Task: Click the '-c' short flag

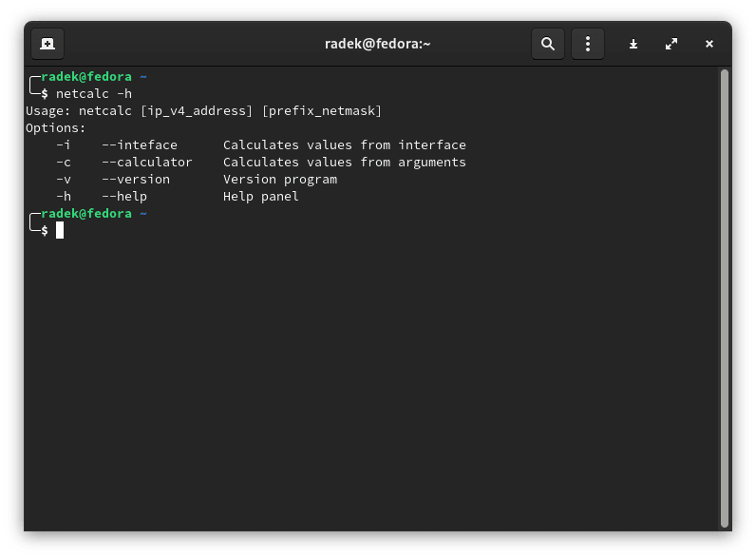Action: 64,163
